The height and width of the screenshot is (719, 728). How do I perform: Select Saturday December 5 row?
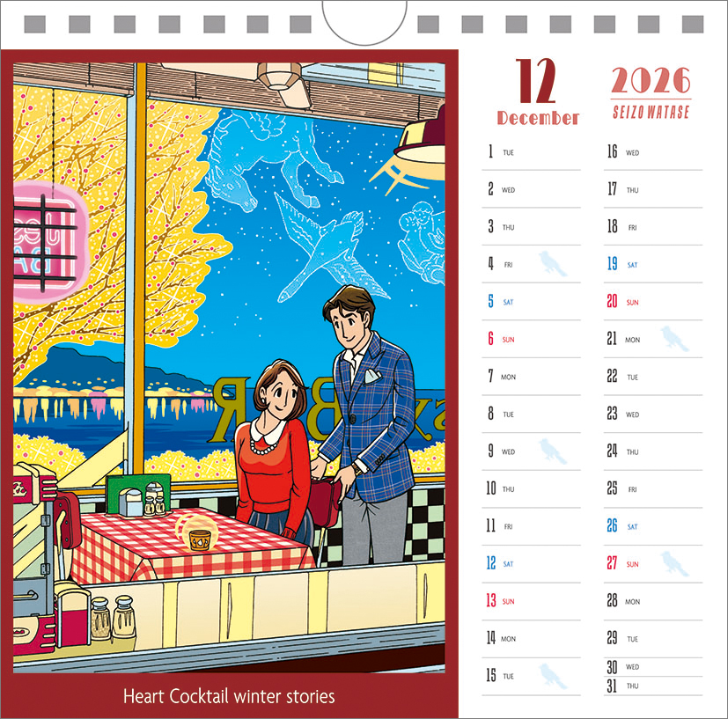pyautogui.click(x=531, y=302)
